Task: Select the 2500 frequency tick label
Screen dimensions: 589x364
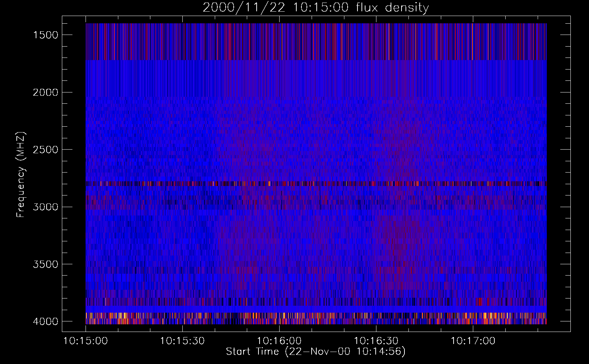Action: (x=46, y=150)
